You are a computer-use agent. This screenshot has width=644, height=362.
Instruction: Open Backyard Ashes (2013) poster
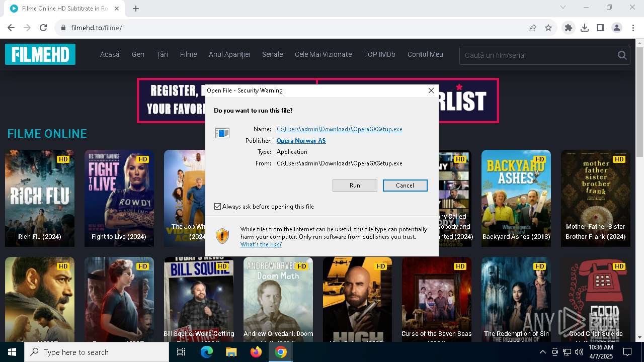click(516, 198)
